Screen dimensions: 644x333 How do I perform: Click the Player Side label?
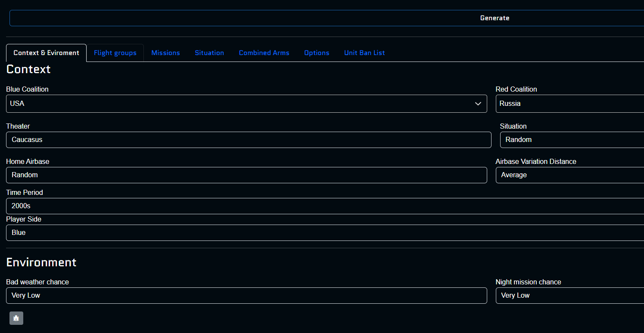(24, 219)
